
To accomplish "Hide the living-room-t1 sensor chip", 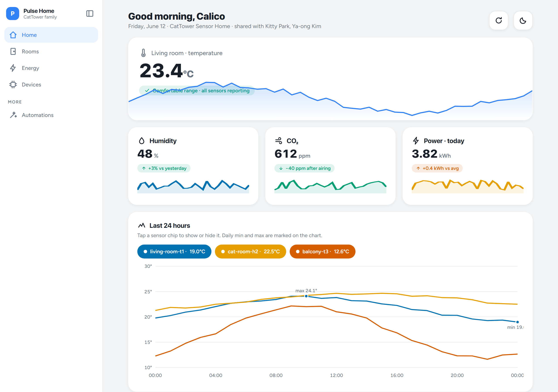I will 174,251.
